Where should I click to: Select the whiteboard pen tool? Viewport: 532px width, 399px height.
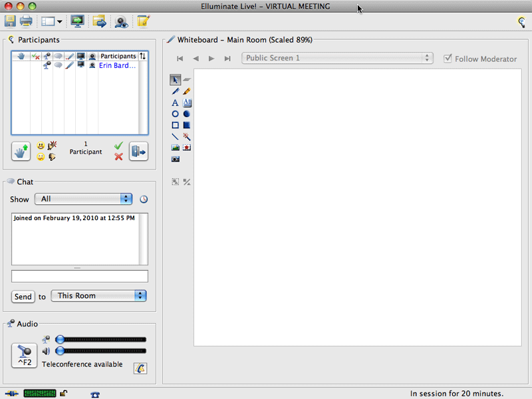coord(176,91)
